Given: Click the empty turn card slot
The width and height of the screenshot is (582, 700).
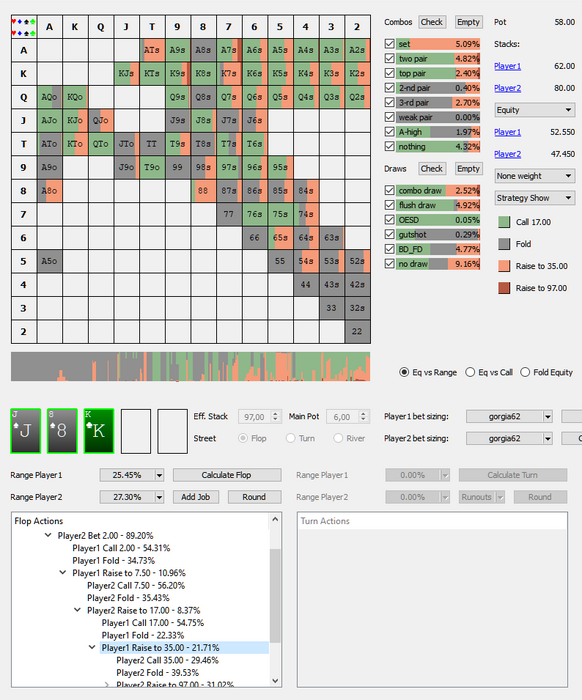Looking at the screenshot, I should point(136,431).
